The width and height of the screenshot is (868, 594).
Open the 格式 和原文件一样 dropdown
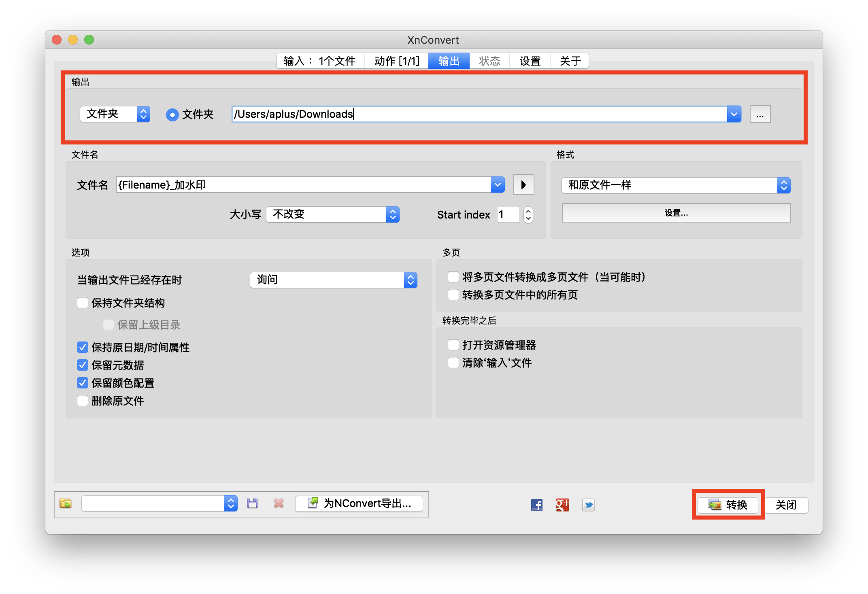pos(676,185)
